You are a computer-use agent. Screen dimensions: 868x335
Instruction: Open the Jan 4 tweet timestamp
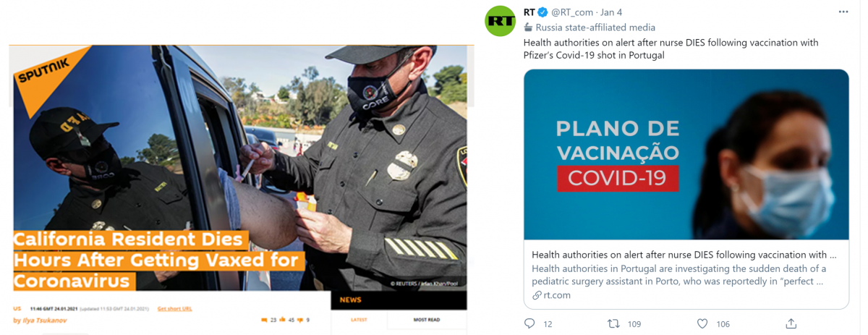pos(611,12)
